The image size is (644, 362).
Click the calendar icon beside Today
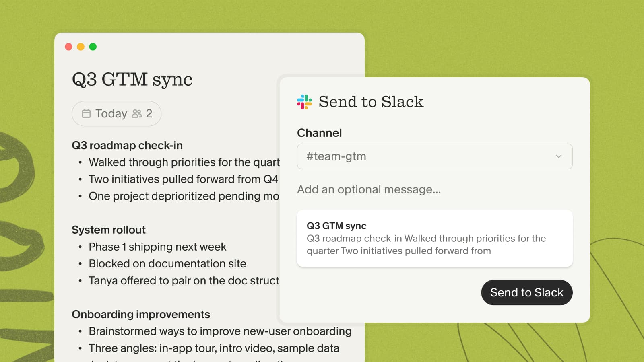[86, 113]
